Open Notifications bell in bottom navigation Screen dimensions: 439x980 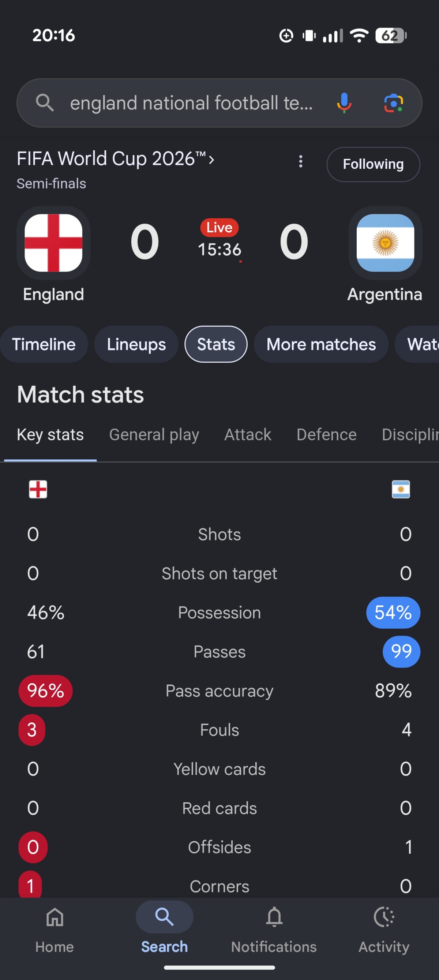coord(274,930)
